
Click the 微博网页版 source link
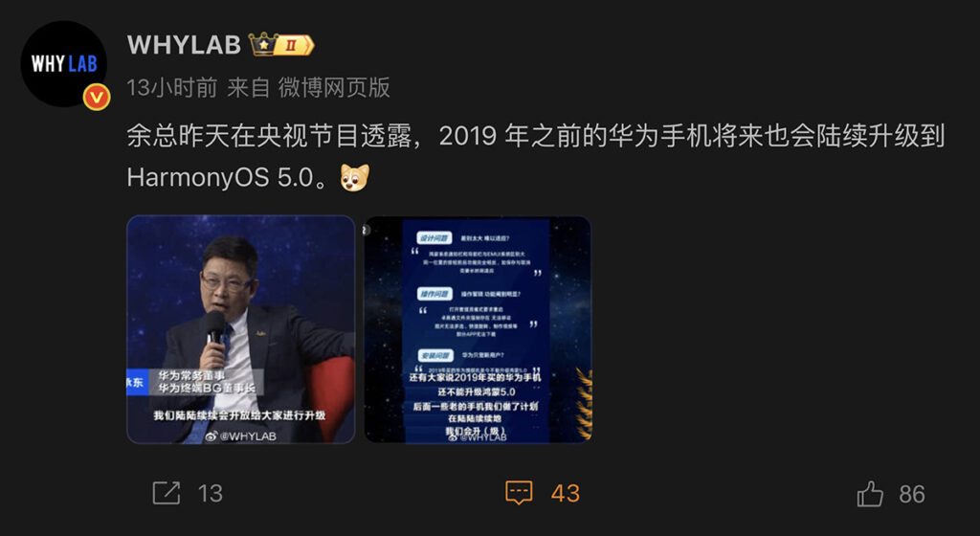point(334,87)
